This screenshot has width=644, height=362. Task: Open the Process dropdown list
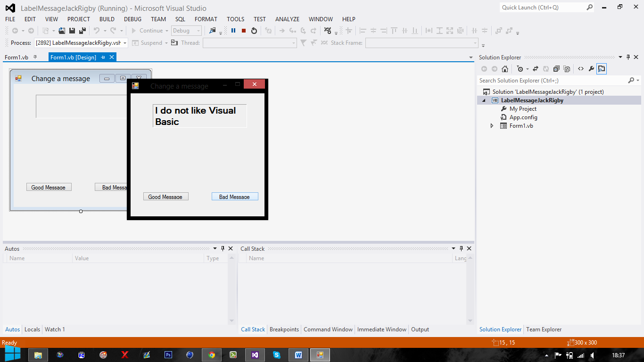125,43
